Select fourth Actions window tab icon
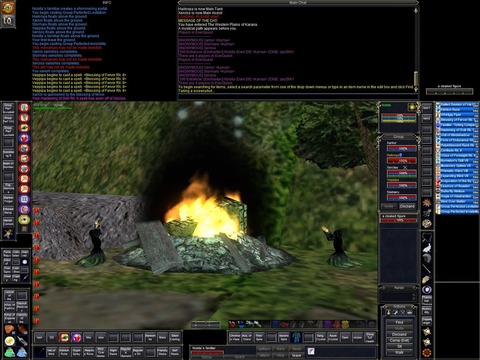Image resolution: width=480 pixels, height=360 pixels. click(x=409, y=313)
